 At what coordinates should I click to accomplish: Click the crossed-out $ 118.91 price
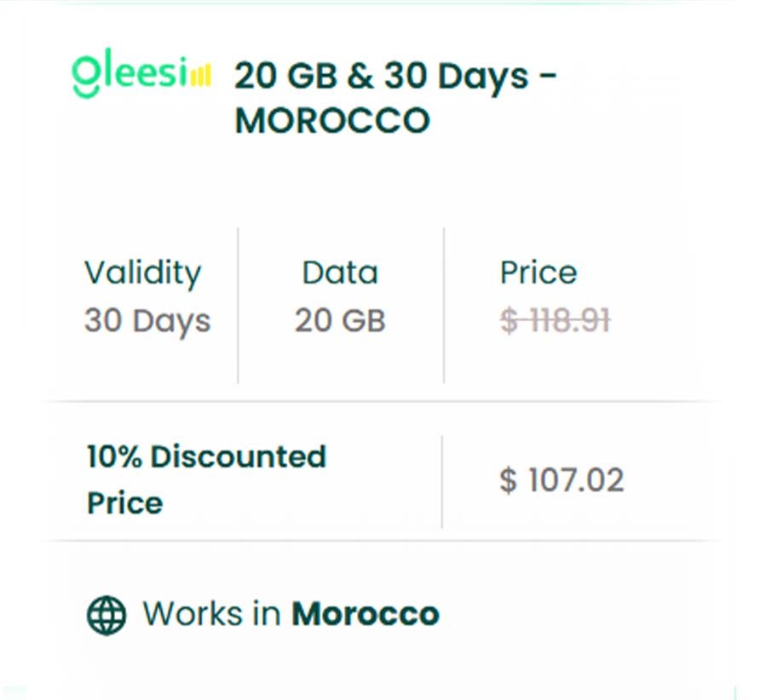tap(555, 321)
